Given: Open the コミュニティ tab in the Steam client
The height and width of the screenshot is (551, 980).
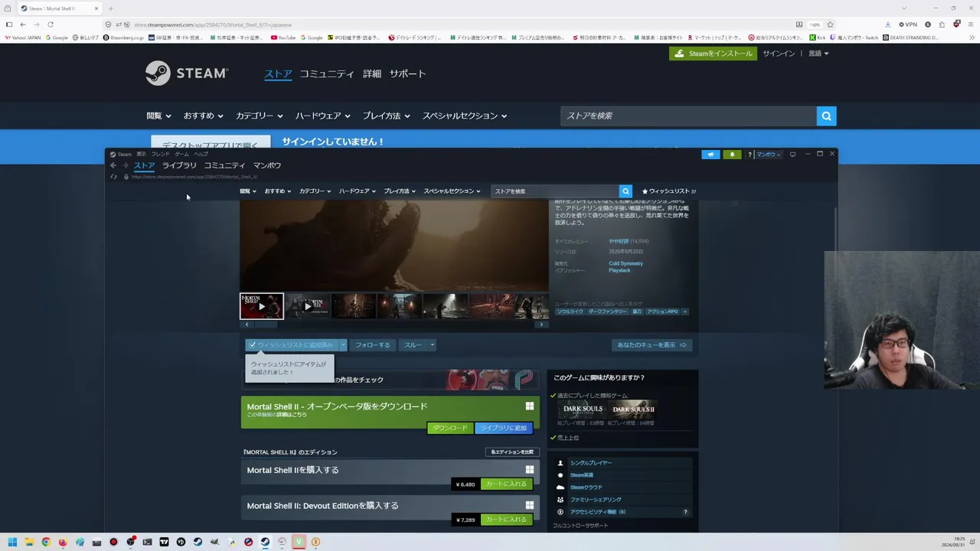Looking at the screenshot, I should pyautogui.click(x=224, y=165).
